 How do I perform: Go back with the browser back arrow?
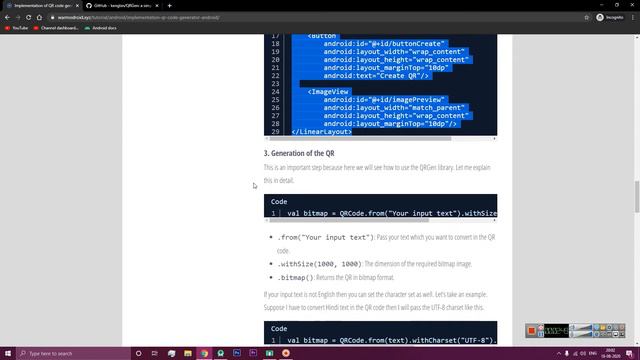click(x=7, y=18)
